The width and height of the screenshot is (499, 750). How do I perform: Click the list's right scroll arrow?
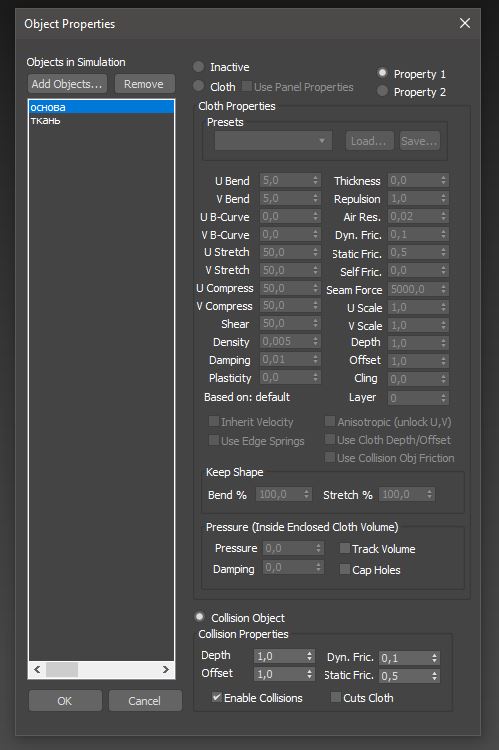click(x=166, y=670)
